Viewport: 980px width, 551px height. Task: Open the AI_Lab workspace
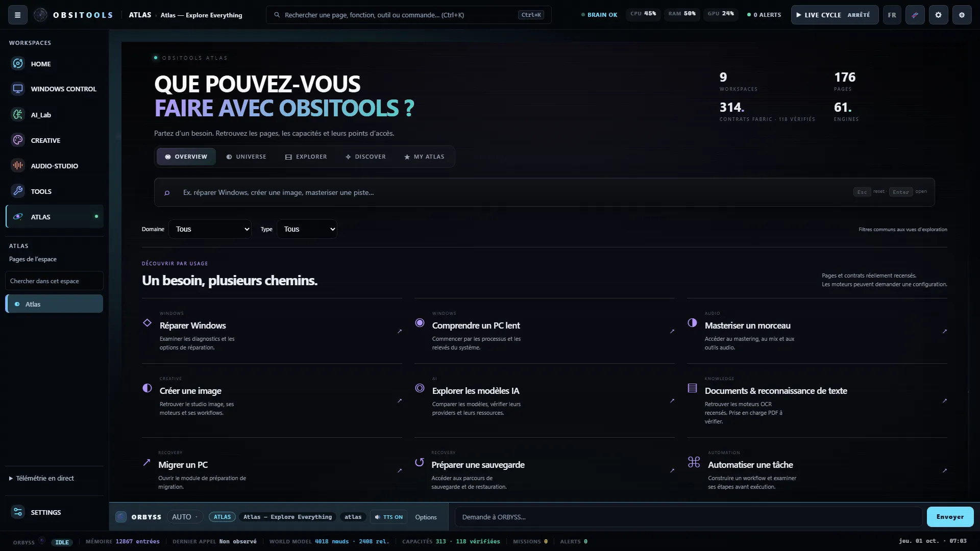click(x=54, y=115)
